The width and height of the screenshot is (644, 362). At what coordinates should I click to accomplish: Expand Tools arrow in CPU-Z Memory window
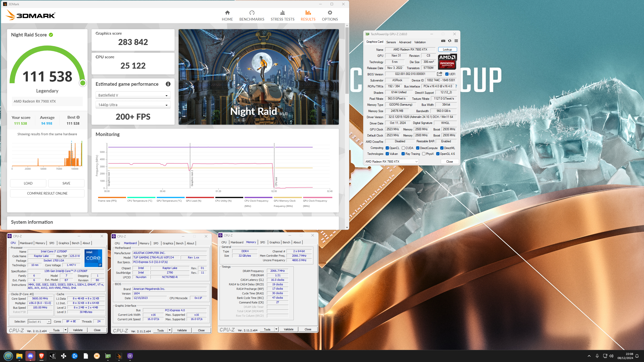click(276, 329)
